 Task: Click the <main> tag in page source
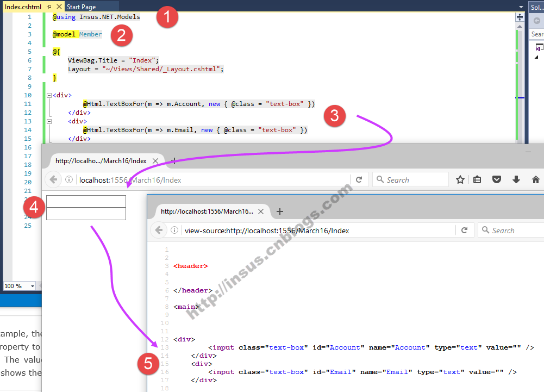[x=186, y=307]
